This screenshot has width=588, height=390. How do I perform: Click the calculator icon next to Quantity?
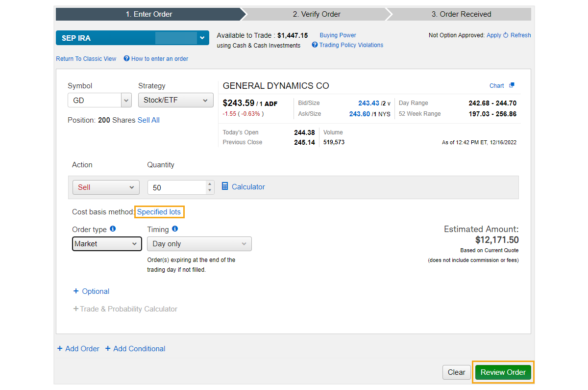tap(225, 186)
